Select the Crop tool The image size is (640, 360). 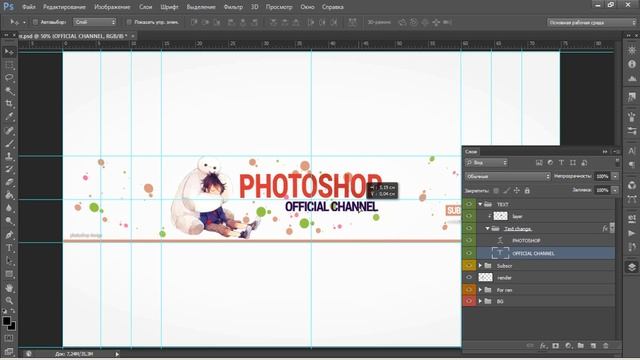9,104
